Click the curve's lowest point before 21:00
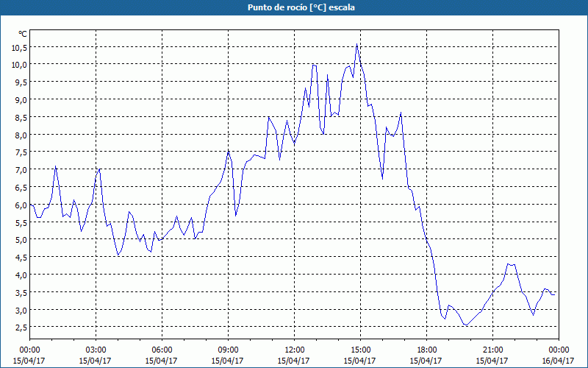The width and height of the screenshot is (588, 368). 466,325
